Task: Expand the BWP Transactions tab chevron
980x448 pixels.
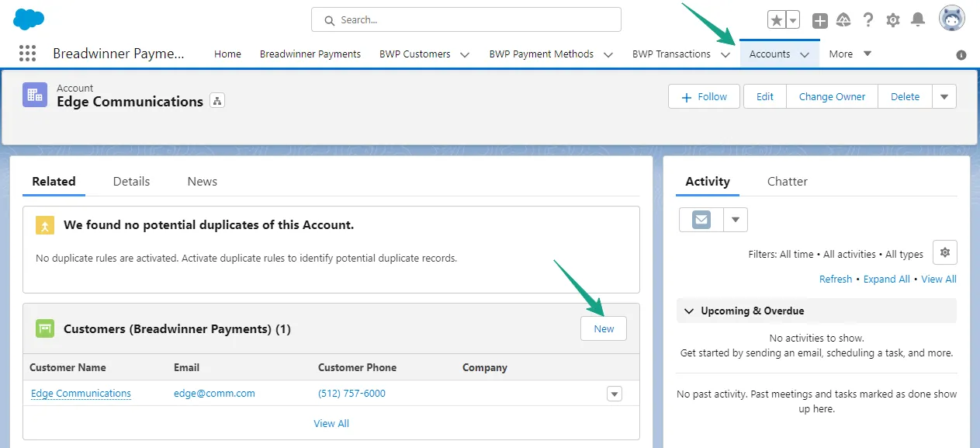Action: [x=725, y=55]
